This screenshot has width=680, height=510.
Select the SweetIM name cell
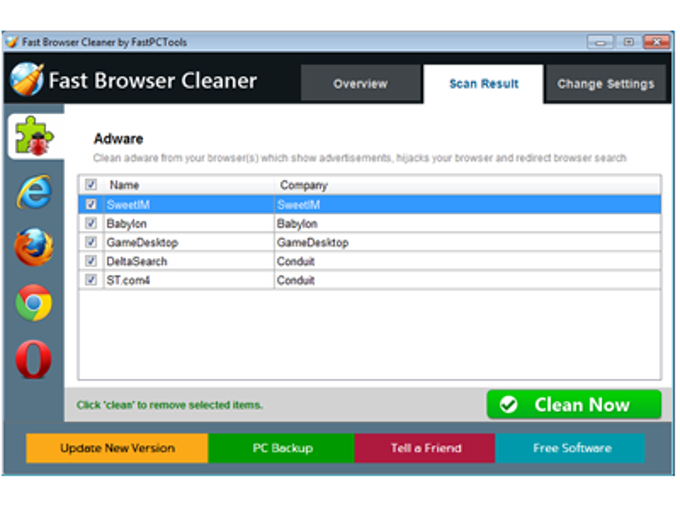189,204
